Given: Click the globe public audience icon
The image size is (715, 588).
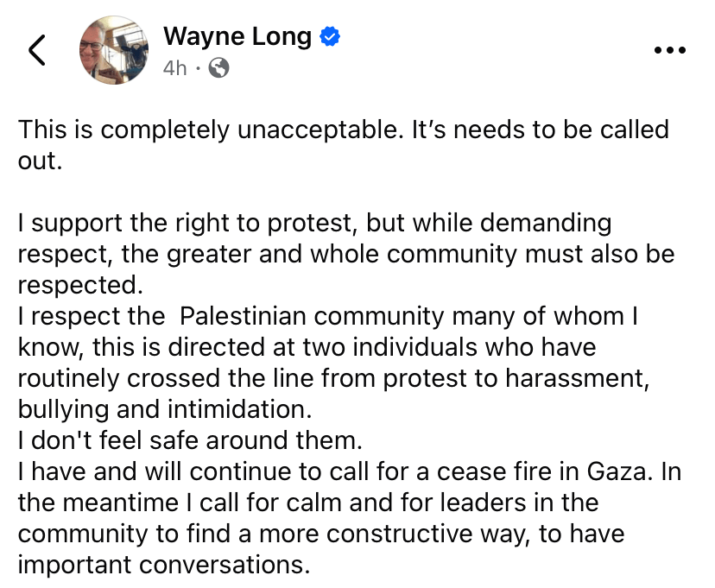Looking at the screenshot, I should (x=219, y=68).
